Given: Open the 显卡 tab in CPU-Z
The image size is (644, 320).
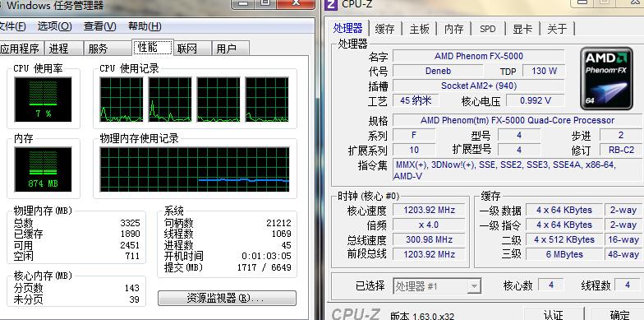Looking at the screenshot, I should pyautogui.click(x=522, y=29).
